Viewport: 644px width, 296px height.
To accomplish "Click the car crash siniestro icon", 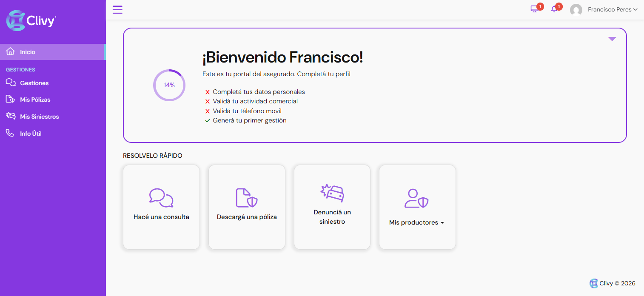I will (332, 193).
